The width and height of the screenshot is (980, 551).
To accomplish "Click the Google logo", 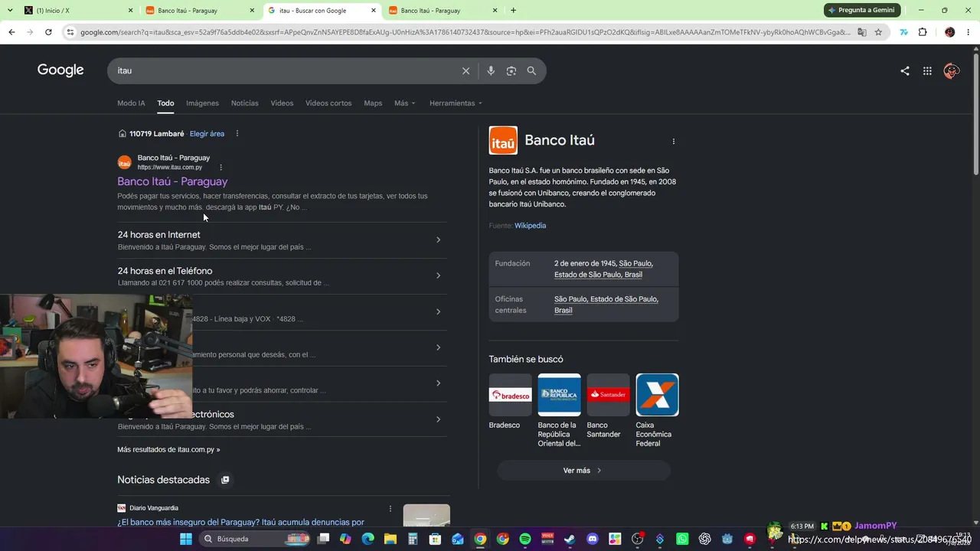I will point(60,70).
